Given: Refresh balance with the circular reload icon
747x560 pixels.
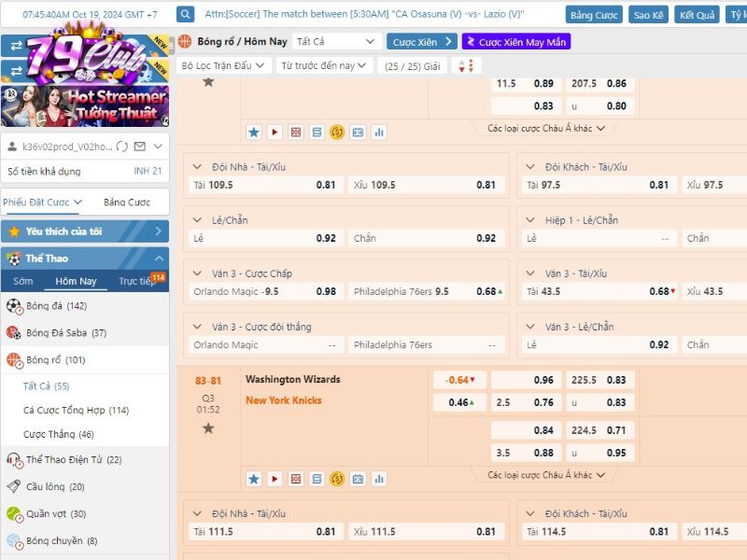Looking at the screenshot, I should (121, 147).
